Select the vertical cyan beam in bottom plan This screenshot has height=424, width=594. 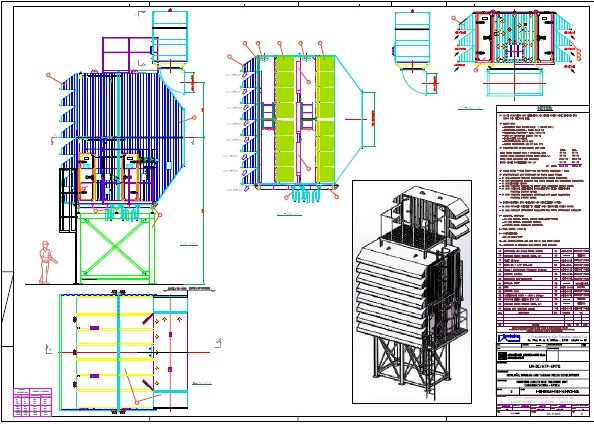(x=119, y=352)
